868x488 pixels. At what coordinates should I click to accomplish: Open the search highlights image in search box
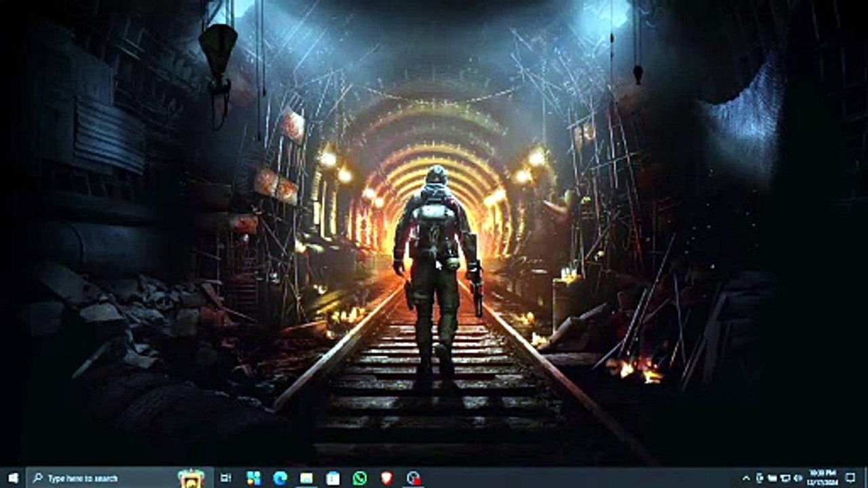[x=191, y=478]
